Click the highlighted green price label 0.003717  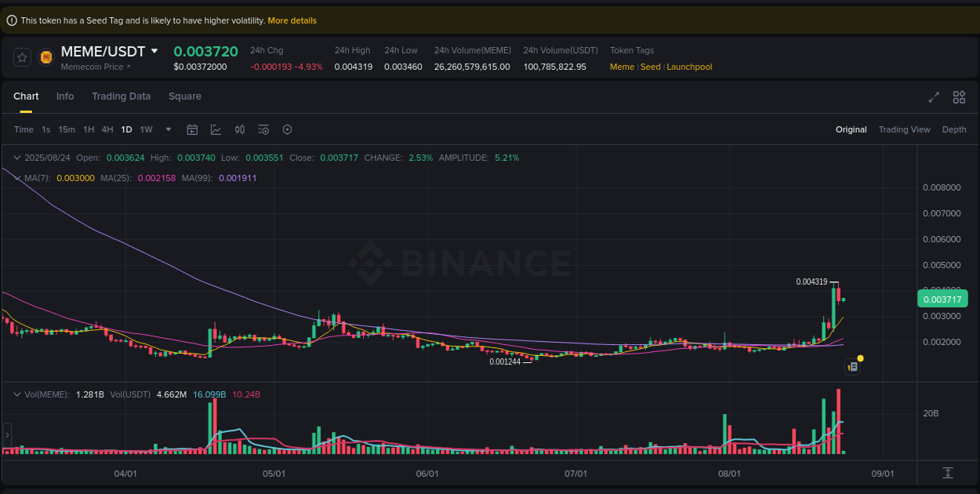pos(942,299)
